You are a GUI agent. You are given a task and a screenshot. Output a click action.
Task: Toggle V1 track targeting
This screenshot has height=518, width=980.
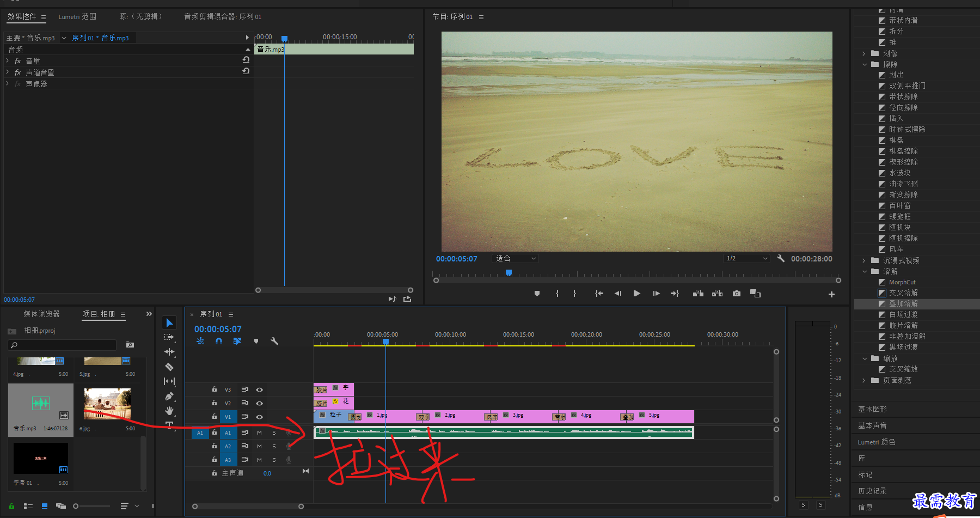(228, 417)
